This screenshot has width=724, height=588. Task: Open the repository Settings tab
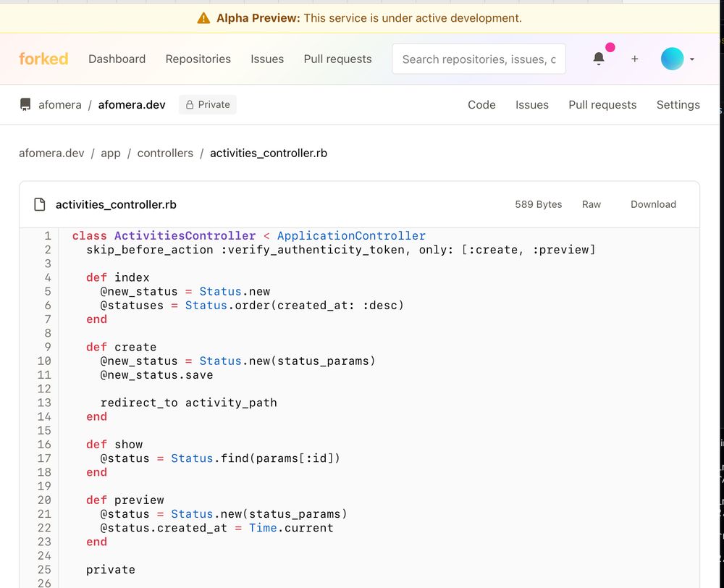point(678,105)
